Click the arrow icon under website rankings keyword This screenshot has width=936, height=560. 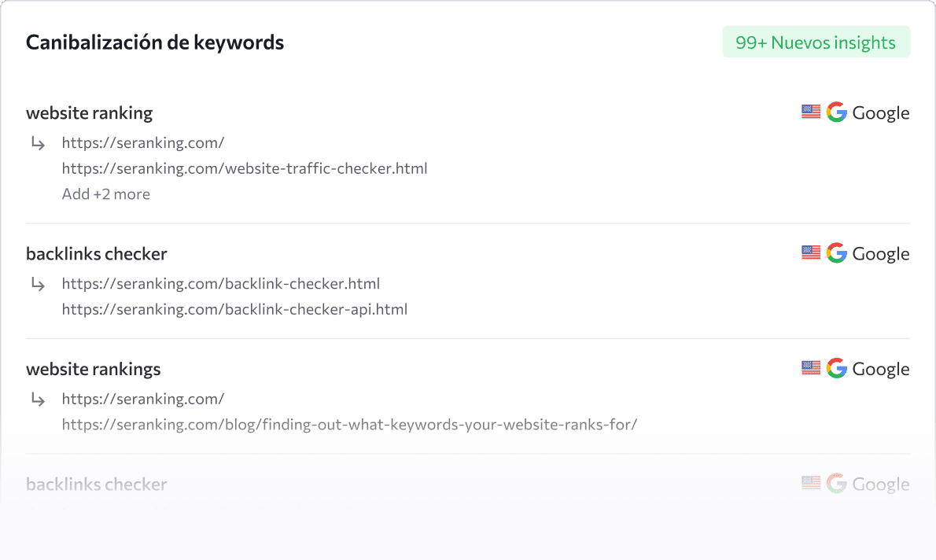(39, 400)
